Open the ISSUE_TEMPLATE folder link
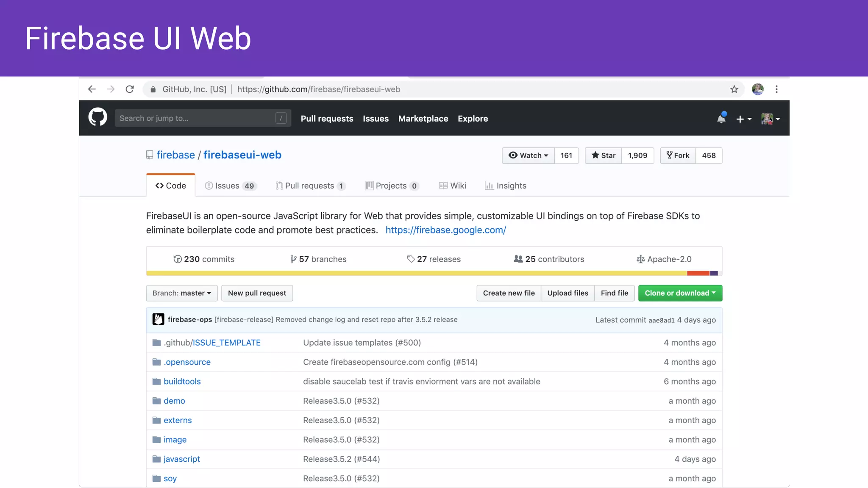The image size is (868, 488). tap(227, 343)
